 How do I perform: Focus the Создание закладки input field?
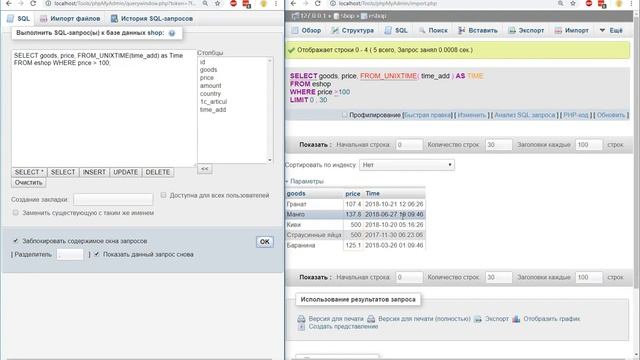(x=113, y=199)
